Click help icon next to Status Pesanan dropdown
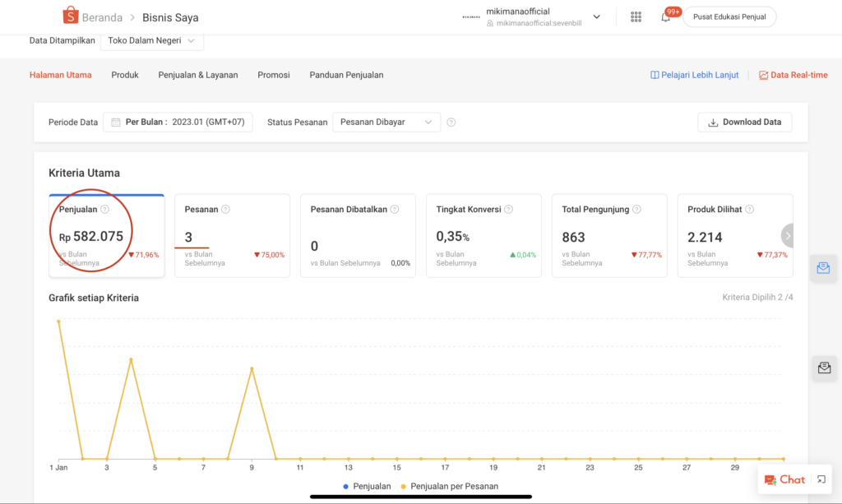The width and height of the screenshot is (842, 504). (x=451, y=123)
